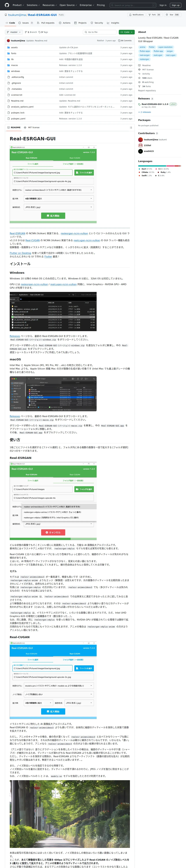The height and width of the screenshot is (868, 186).
Task: Go to Pricing page
Action: 101,5
